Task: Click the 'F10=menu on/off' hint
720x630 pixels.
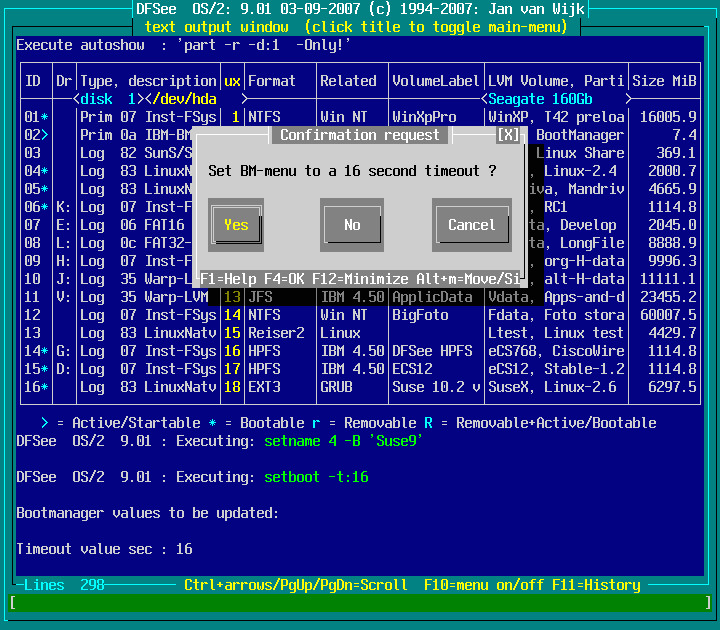Action: tap(484, 585)
